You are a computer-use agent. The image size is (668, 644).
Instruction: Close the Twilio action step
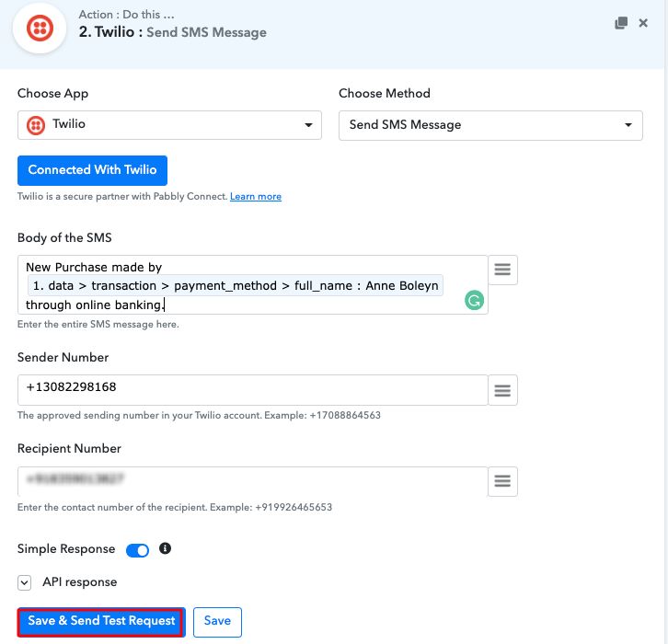[643, 23]
